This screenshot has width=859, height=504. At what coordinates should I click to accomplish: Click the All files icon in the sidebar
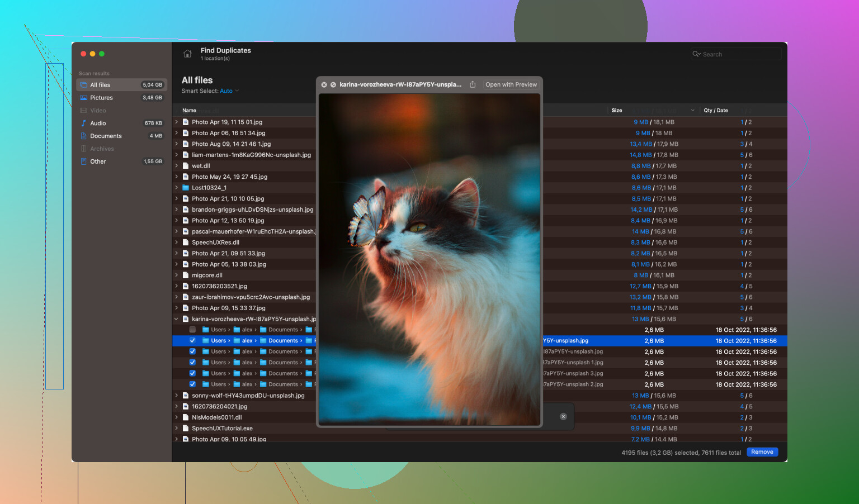83,85
